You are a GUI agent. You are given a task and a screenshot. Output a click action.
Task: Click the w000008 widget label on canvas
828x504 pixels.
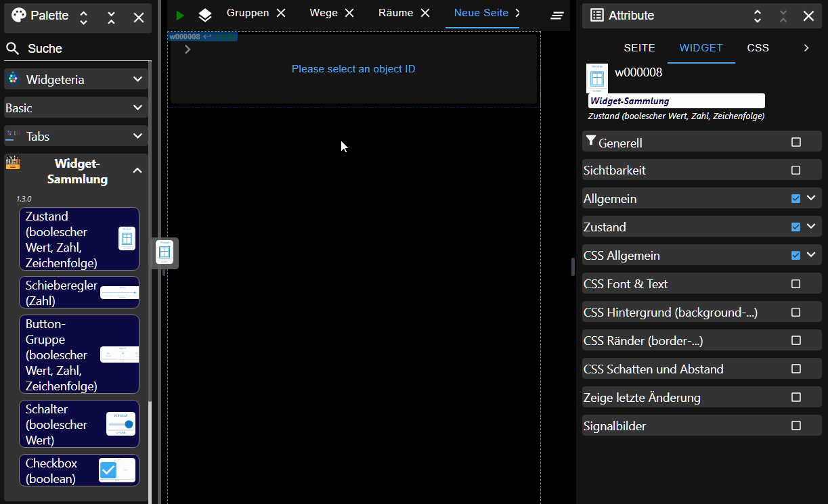click(x=185, y=37)
